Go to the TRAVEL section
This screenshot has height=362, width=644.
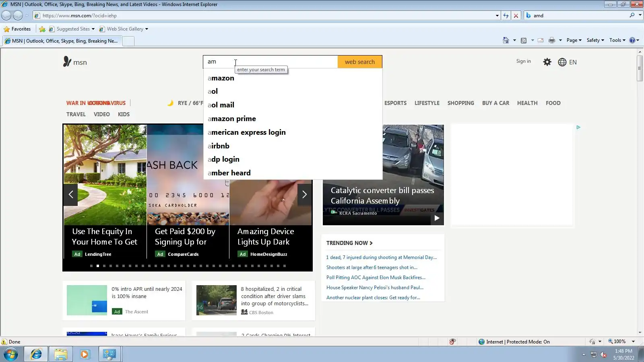click(76, 114)
